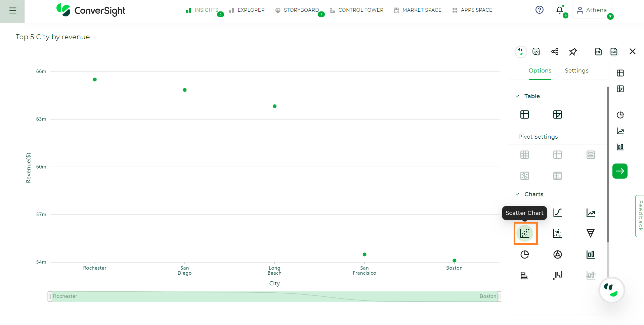644x325 pixels.
Task: Click the 'Top 5 City by revenue' title
Action: 53,37
